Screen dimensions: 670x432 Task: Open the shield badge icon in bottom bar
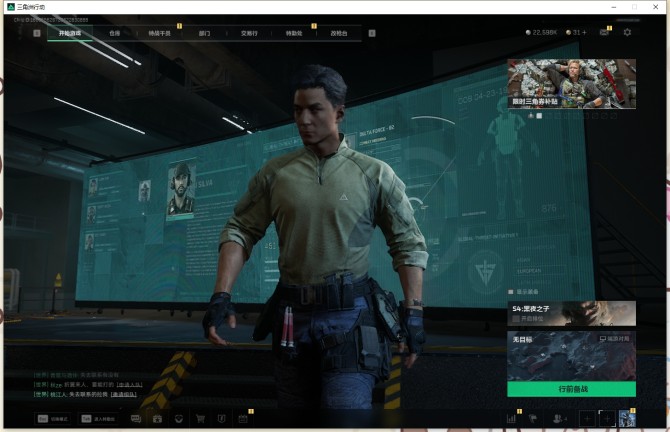point(179,418)
